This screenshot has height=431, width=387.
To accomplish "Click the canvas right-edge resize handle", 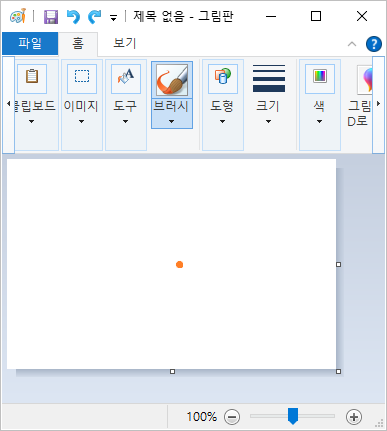I will (x=339, y=264).
